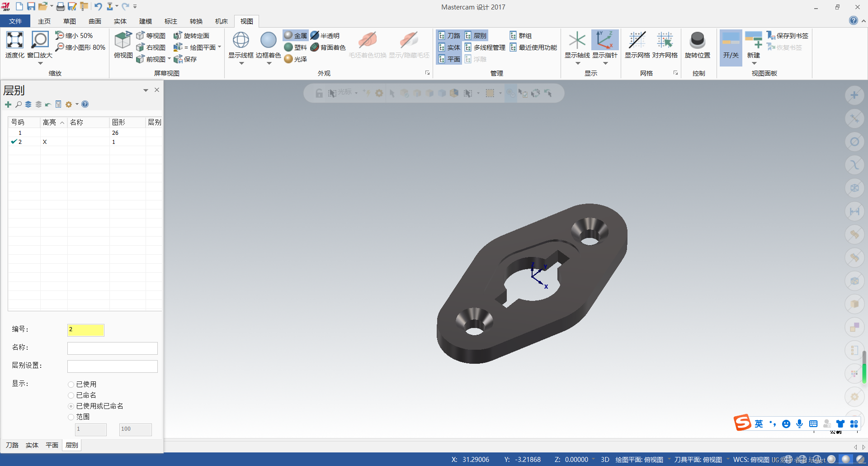868x466 pixels.
Task: Toggle the 最近使用功能 recent functions panel
Action: pyautogui.click(x=533, y=47)
